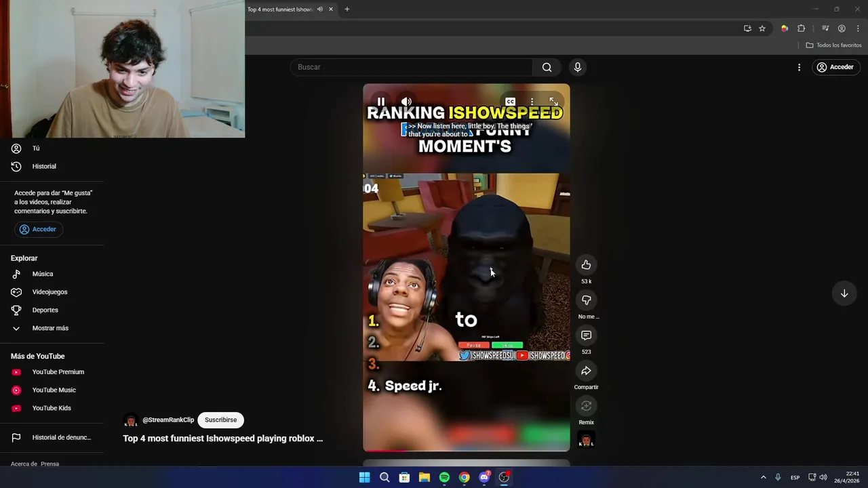Open a new browser tab
868x488 pixels.
(347, 9)
